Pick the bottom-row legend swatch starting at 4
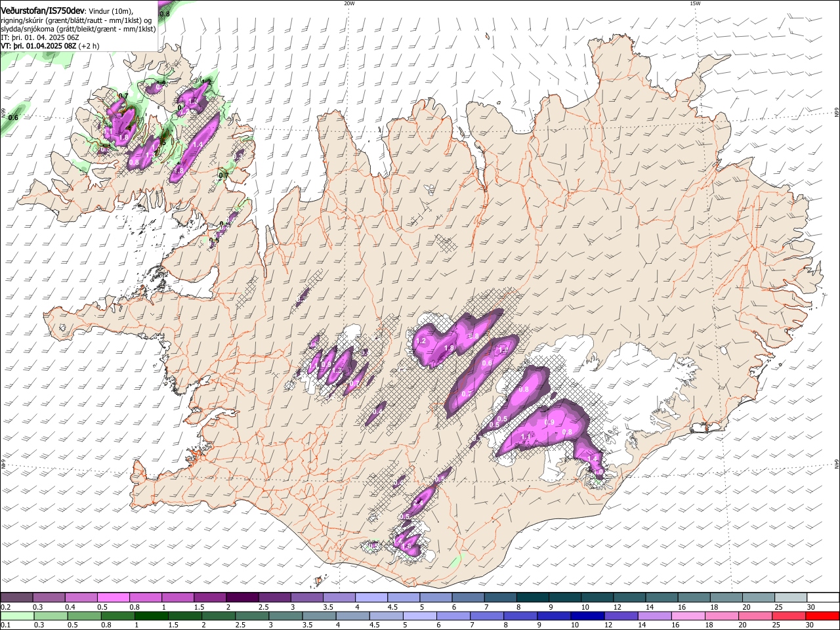840x630 pixels. point(352,616)
